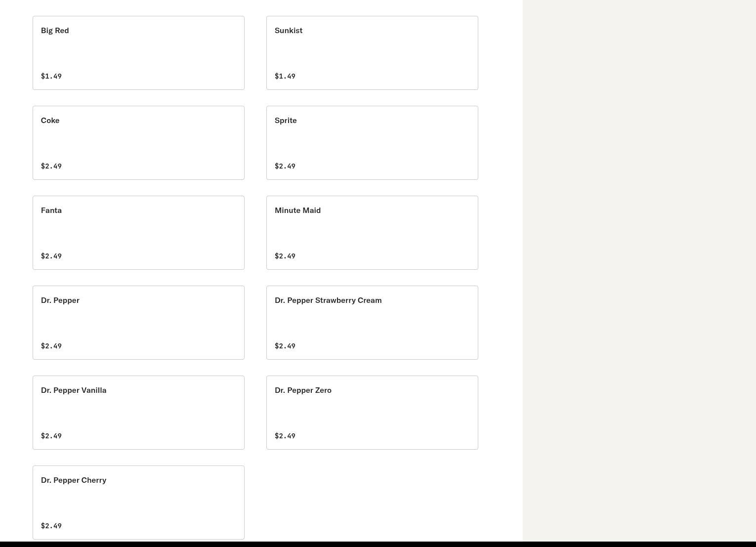Click the Dr. Pepper Zero $2.49 price

tap(285, 436)
